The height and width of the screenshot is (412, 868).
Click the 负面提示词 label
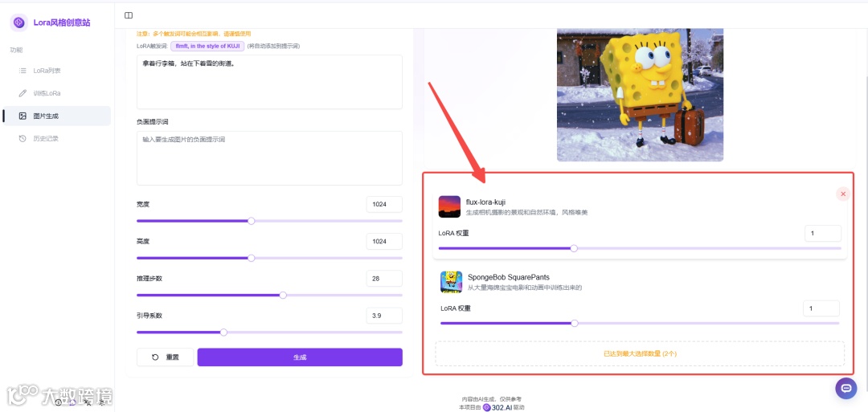click(152, 121)
